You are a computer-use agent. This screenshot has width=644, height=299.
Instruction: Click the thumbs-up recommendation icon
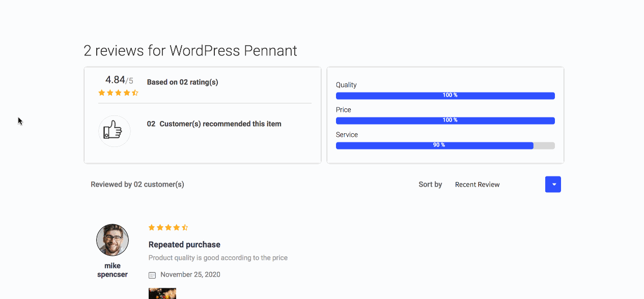(x=114, y=131)
